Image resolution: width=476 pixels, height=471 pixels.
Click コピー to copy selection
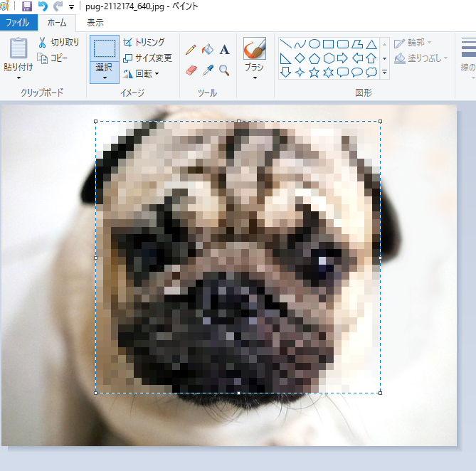[x=52, y=58]
